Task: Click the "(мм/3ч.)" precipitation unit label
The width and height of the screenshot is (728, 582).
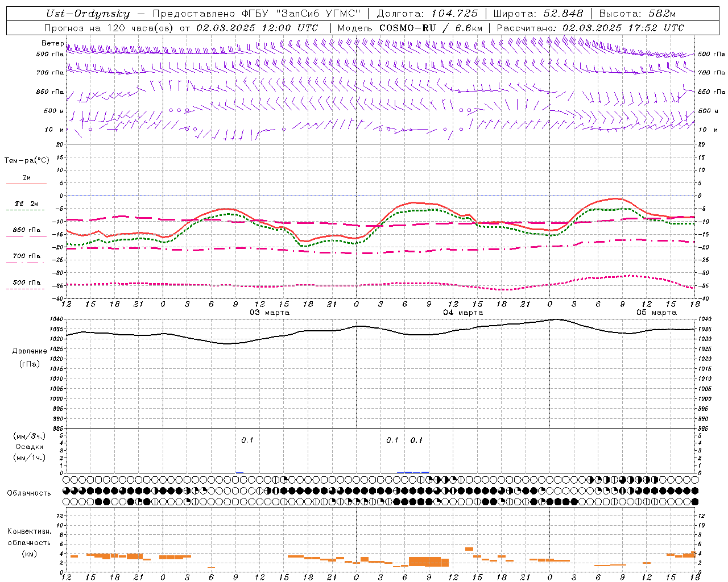Action: 30,436
